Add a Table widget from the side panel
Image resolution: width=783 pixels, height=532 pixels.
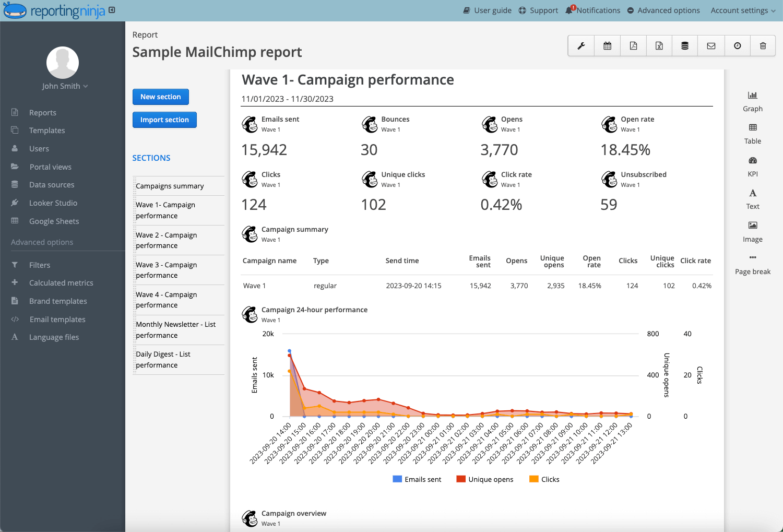click(x=753, y=134)
